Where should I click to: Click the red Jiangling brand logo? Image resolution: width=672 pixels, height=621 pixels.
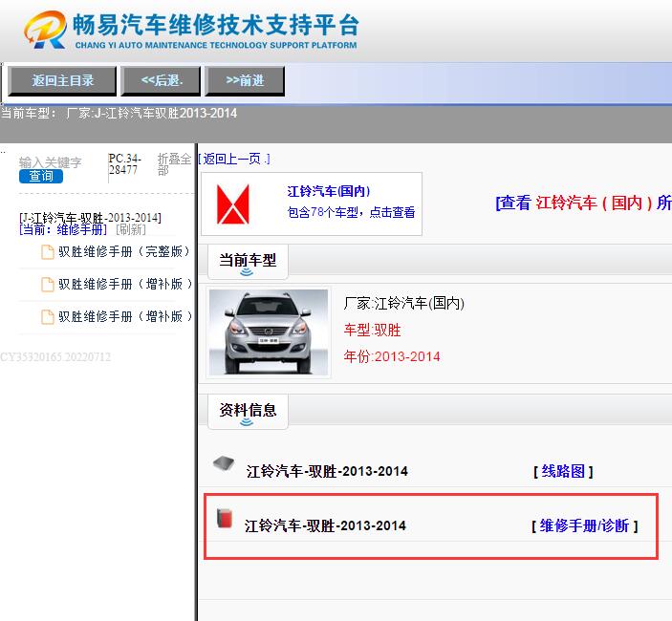coord(232,204)
